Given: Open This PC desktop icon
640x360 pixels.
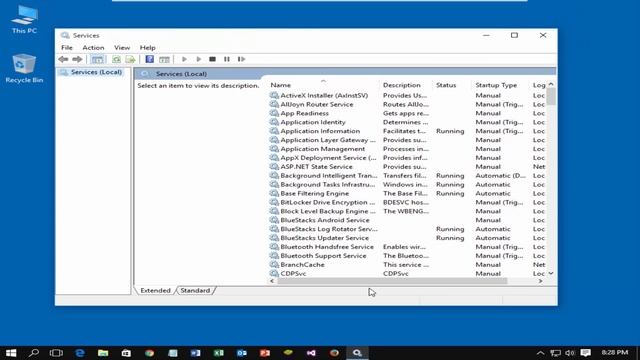Looking at the screenshot, I should coord(24,20).
